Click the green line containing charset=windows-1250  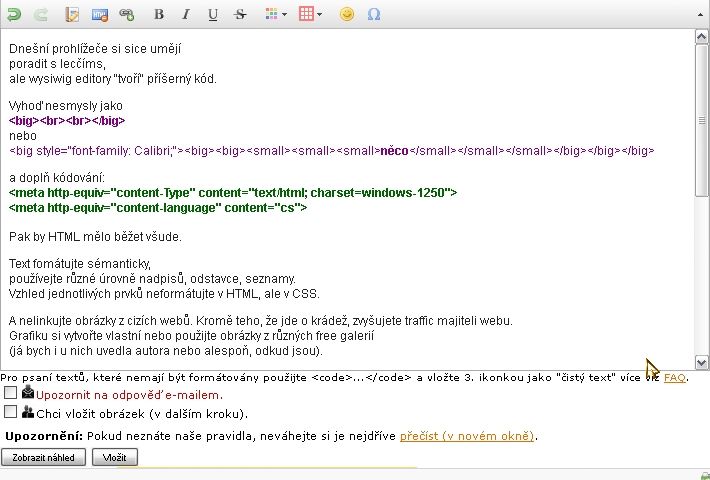[233, 193]
